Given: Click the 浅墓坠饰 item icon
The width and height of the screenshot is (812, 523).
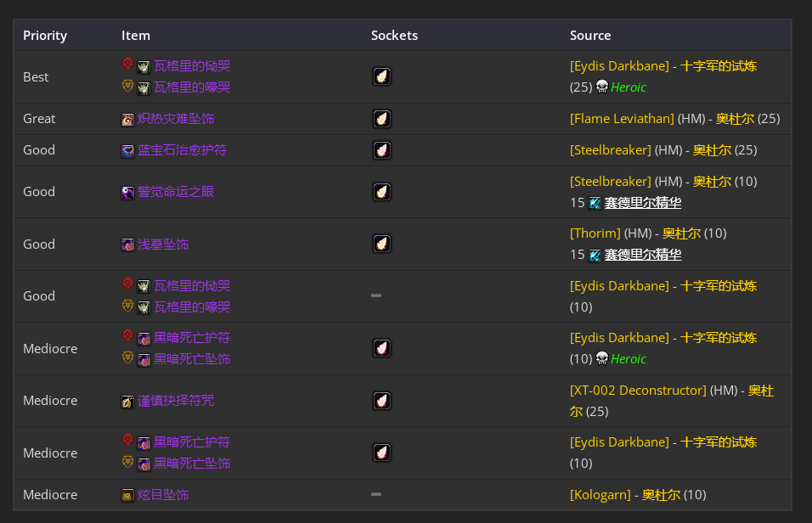Looking at the screenshot, I should 128,245.
